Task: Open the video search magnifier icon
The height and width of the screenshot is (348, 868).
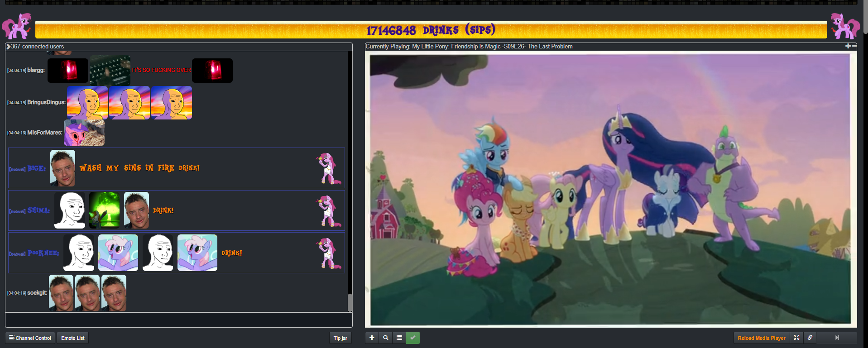Action: [x=385, y=338]
